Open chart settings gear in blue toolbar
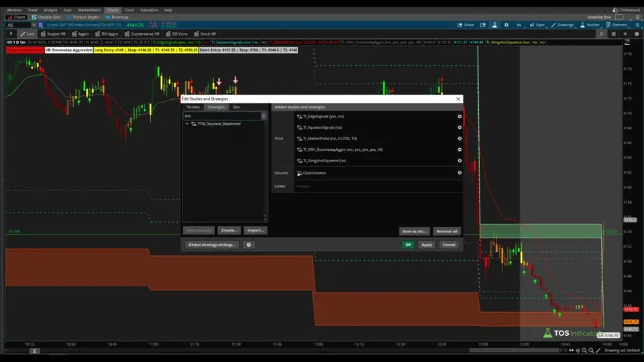This screenshot has height=362, width=644. pyautogui.click(x=506, y=25)
